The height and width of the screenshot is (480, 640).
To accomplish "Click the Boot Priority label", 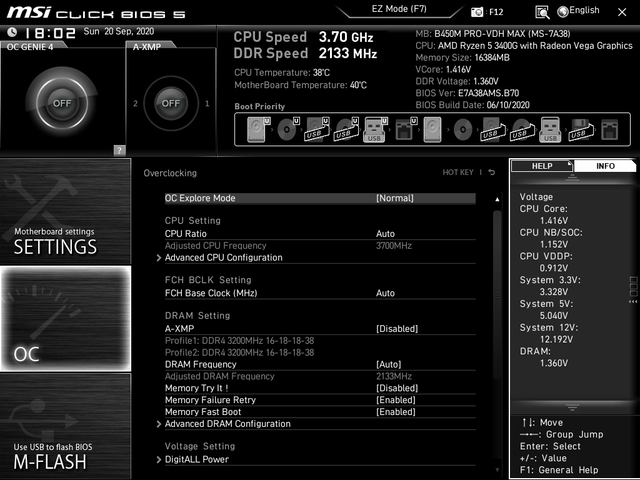I will coord(260,106).
